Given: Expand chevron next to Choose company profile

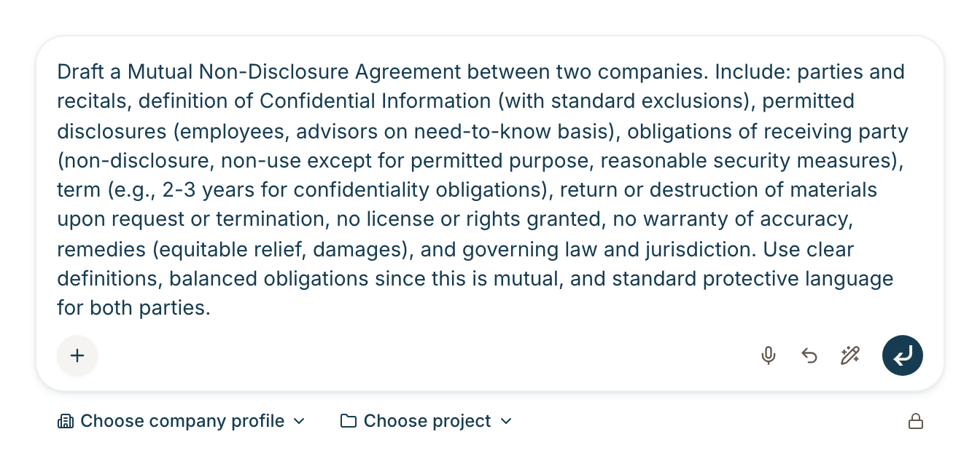Looking at the screenshot, I should tap(298, 421).
